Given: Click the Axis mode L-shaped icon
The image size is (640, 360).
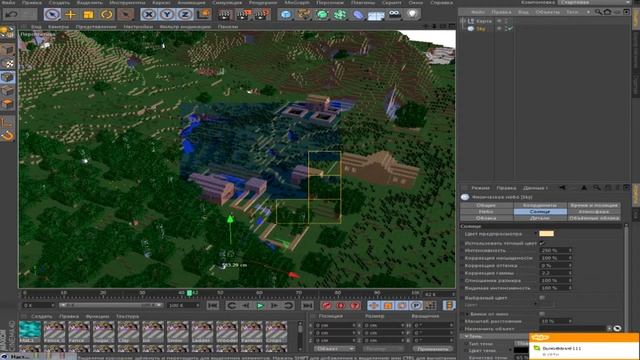Looking at the screenshot, I should 7,122.
